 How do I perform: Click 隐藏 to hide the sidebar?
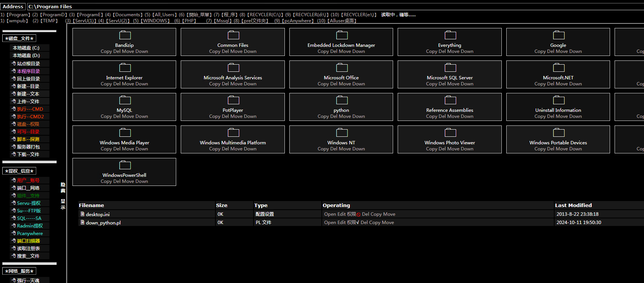[x=63, y=188]
